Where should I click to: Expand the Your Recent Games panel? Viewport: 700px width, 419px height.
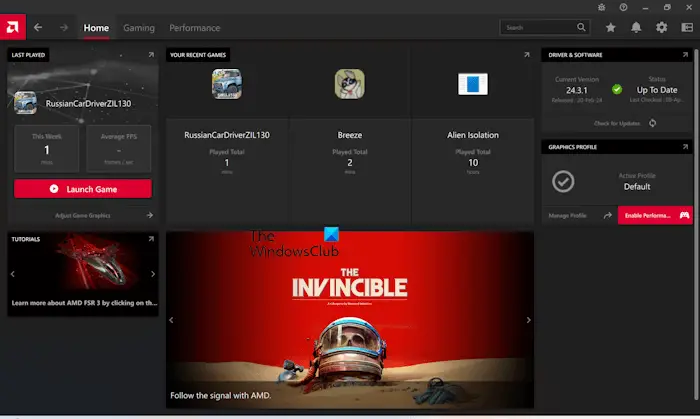(x=527, y=54)
